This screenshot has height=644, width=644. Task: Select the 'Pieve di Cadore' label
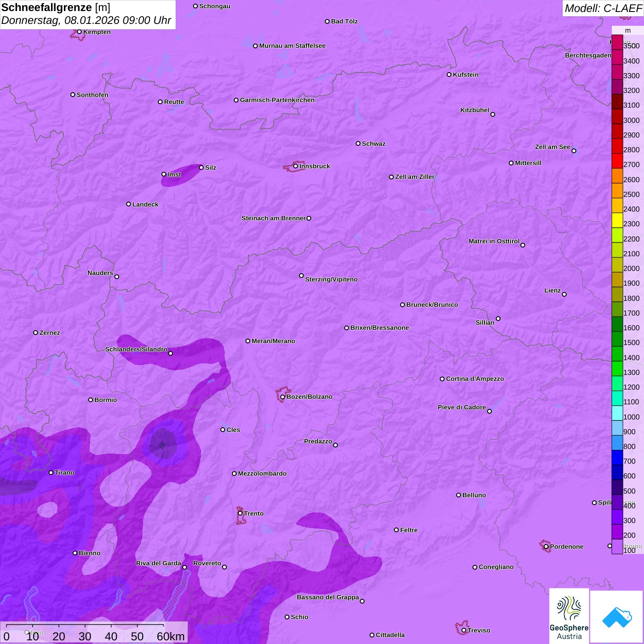[x=462, y=407]
